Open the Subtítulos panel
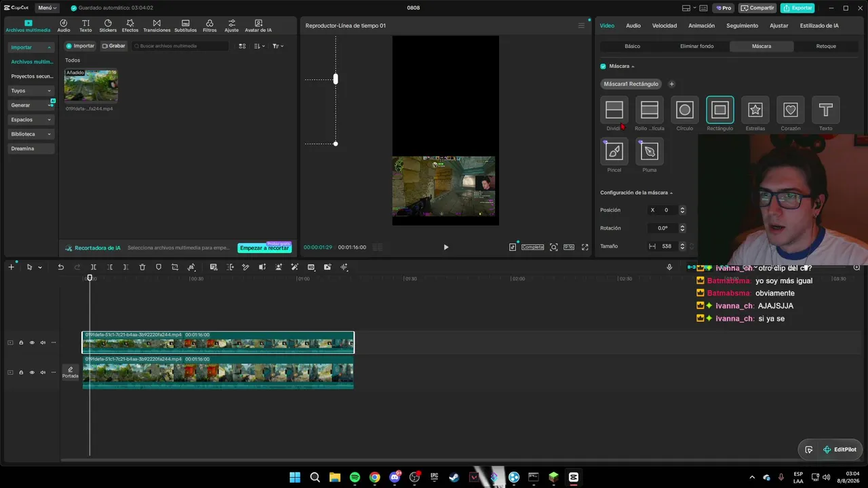Image resolution: width=868 pixels, height=488 pixels. (x=185, y=26)
